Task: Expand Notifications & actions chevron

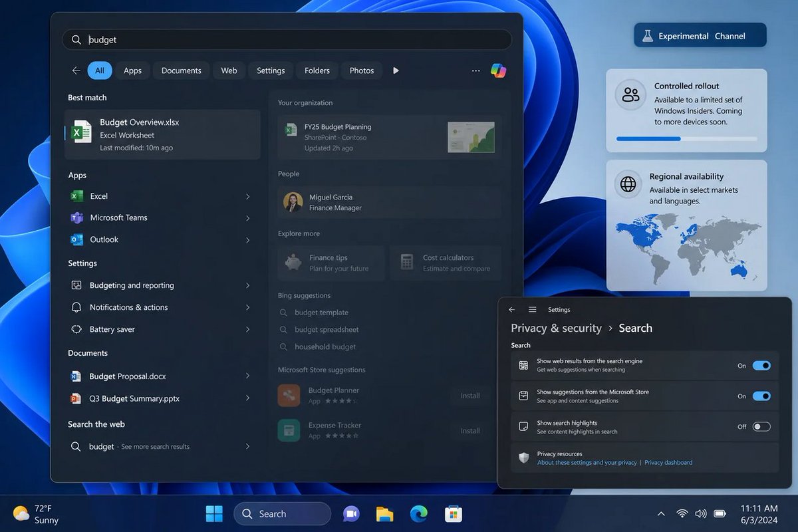Action: pyautogui.click(x=247, y=307)
